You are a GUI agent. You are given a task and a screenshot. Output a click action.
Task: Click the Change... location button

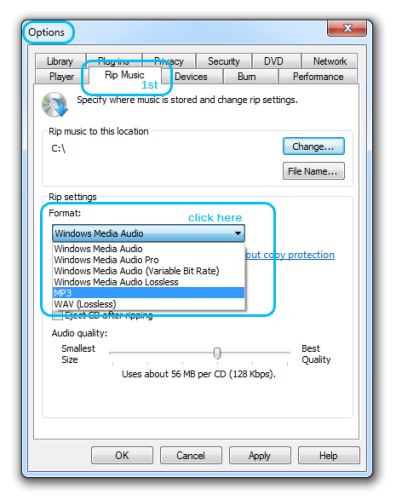pyautogui.click(x=313, y=146)
